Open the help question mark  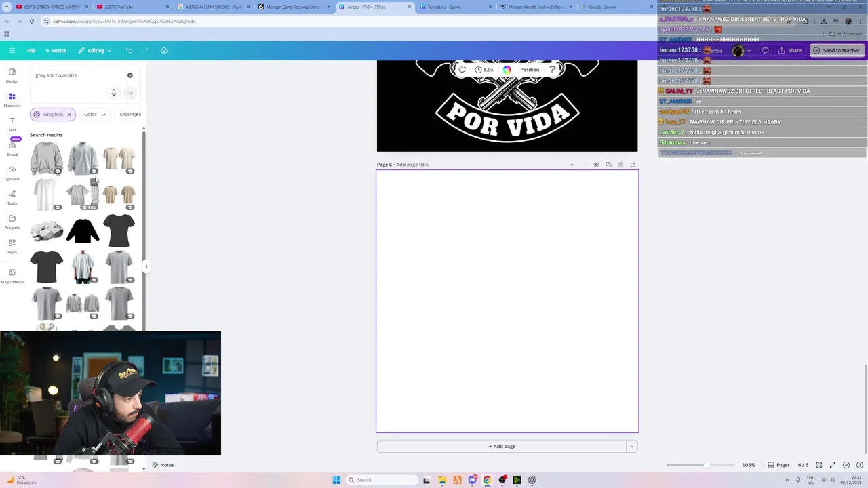point(859,465)
